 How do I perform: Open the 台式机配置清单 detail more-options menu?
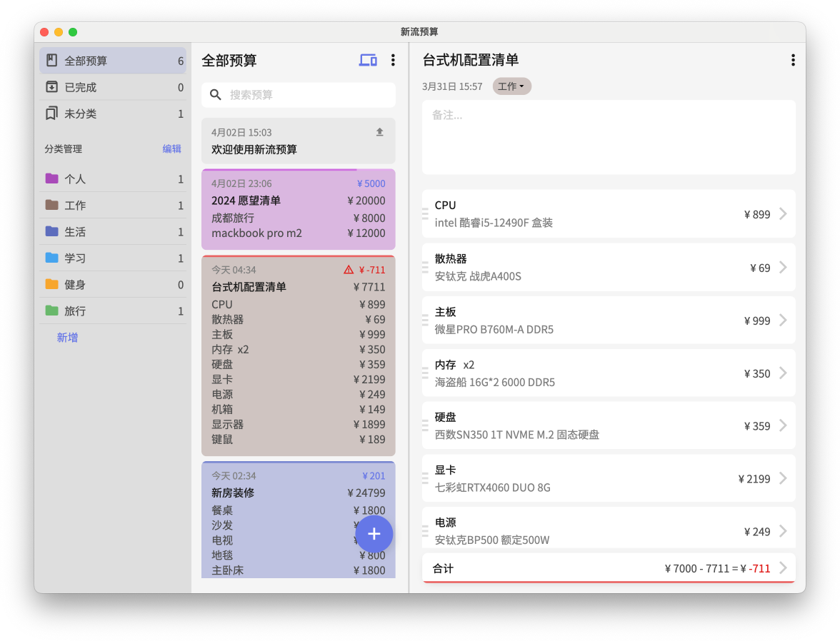pyautogui.click(x=793, y=60)
